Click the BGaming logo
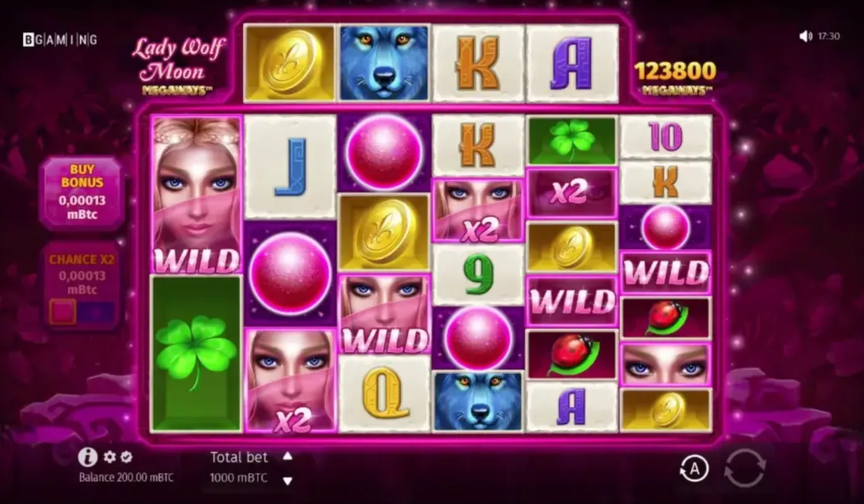The width and height of the screenshot is (864, 504). (x=60, y=40)
